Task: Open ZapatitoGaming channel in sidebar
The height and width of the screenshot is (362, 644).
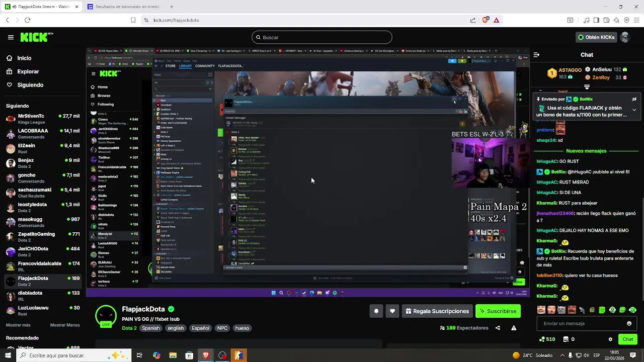Action: point(43,237)
